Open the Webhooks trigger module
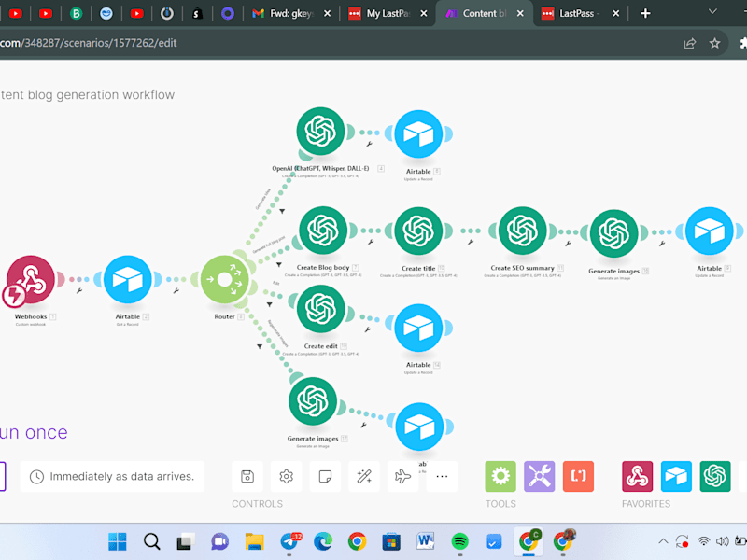The width and height of the screenshot is (747, 560). (x=31, y=279)
